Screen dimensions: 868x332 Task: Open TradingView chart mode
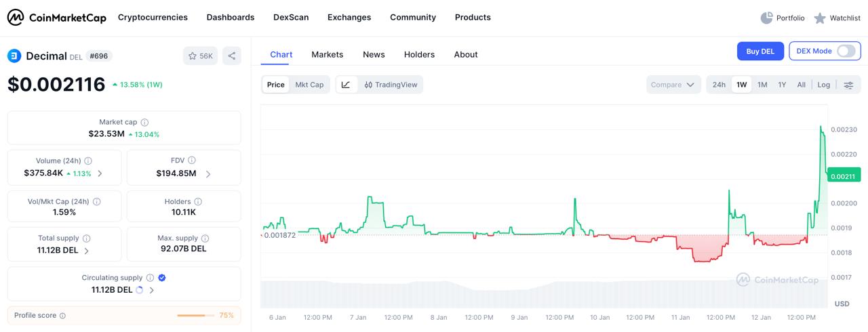pos(391,85)
